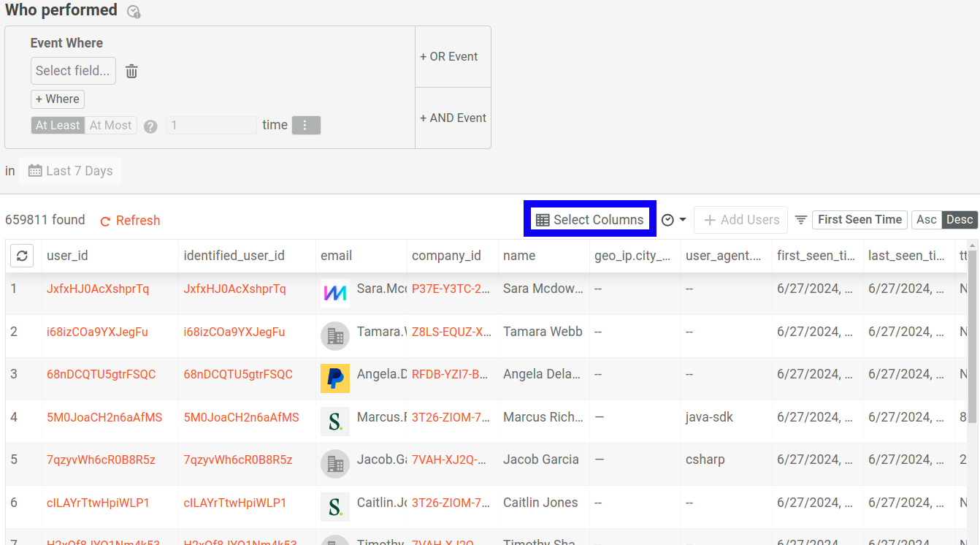Click the vertical dots menu next to time
980x545 pixels.
pyautogui.click(x=306, y=124)
